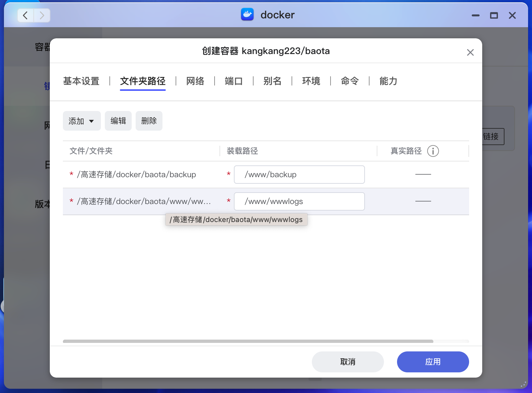Select the /高速存储/docker/baota/backup row

(x=266, y=175)
